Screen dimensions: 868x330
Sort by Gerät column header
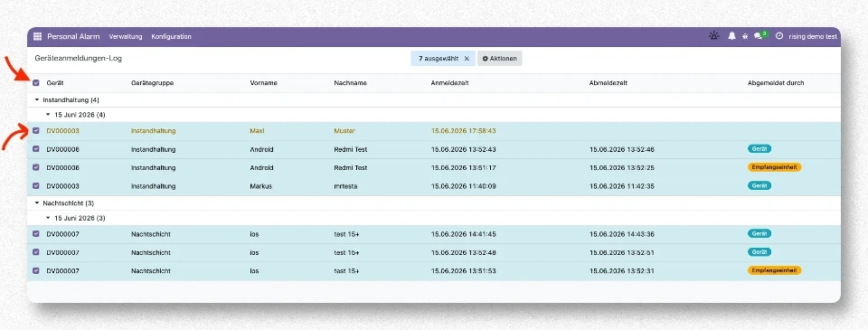point(54,83)
